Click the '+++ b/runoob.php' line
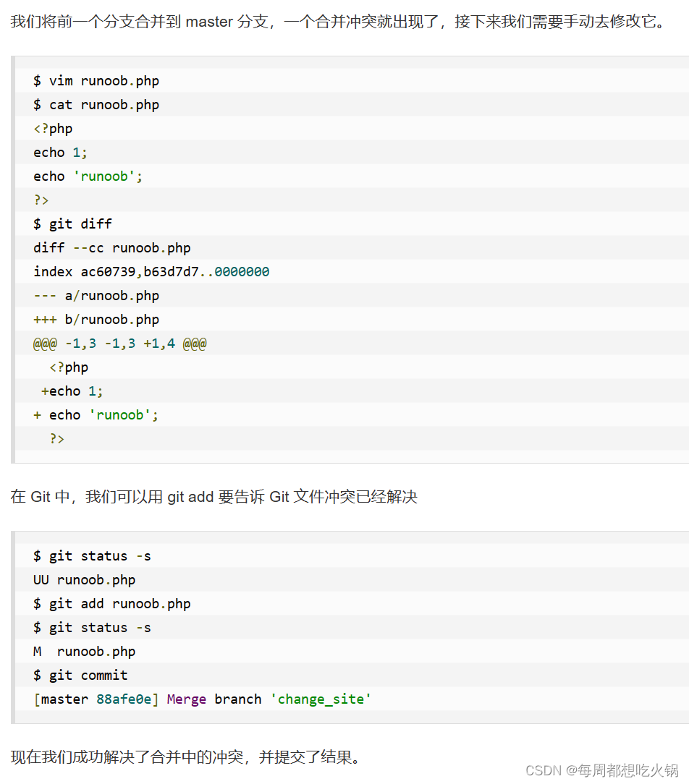The height and width of the screenshot is (784, 689). tap(96, 319)
